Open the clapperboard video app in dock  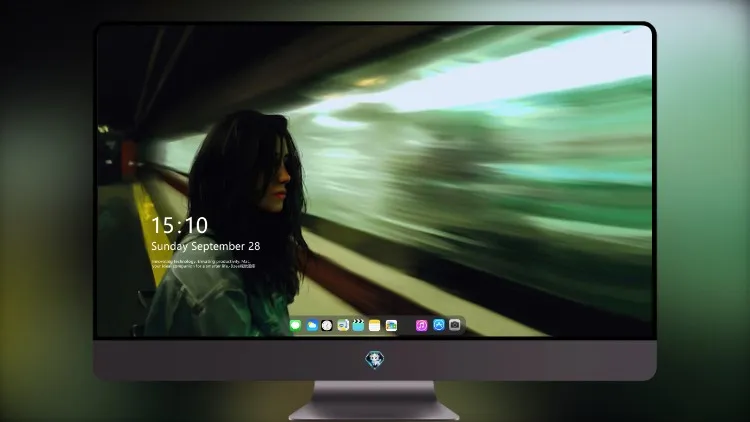point(358,325)
